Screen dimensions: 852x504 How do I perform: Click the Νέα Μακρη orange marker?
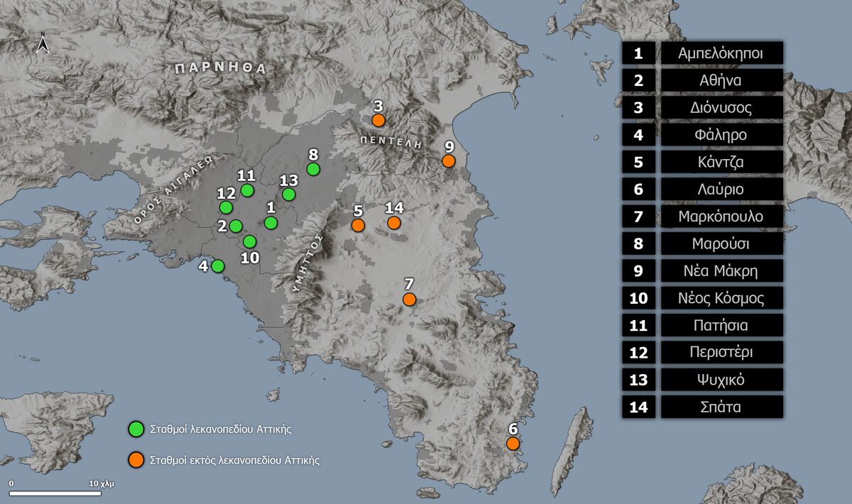[448, 160]
